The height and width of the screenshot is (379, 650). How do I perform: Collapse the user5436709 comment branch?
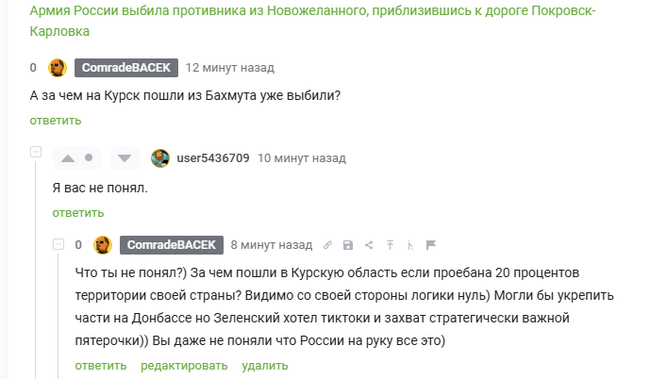pos(36,152)
